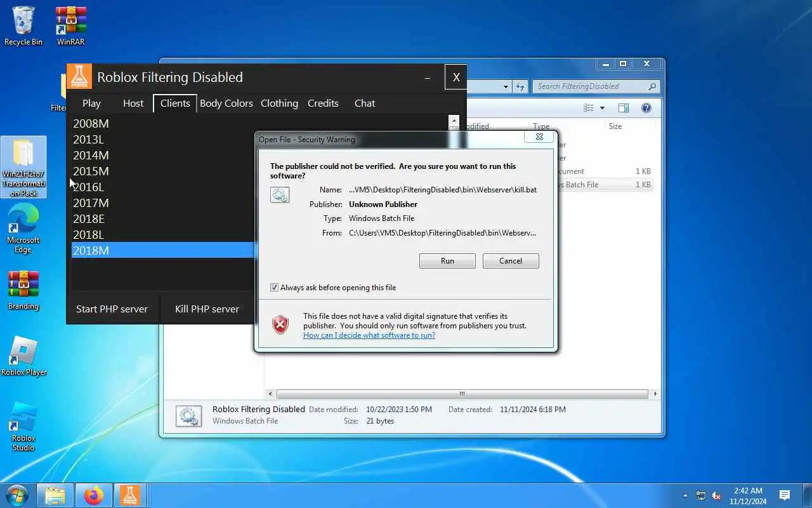Image resolution: width=812 pixels, height=508 pixels.
Task: Open the Windows Start menu orb
Action: [16, 495]
